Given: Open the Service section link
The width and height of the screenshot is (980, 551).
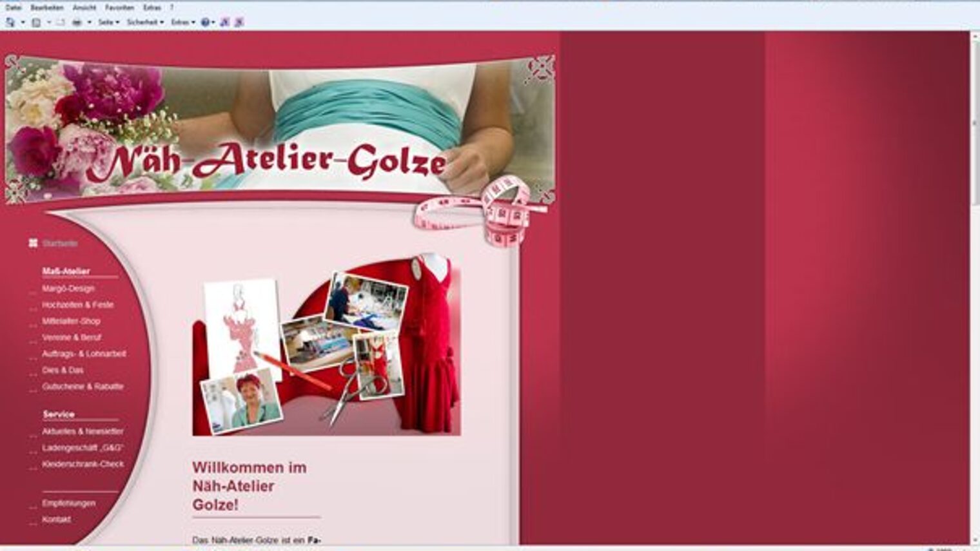Looking at the screenshot, I should tap(59, 414).
